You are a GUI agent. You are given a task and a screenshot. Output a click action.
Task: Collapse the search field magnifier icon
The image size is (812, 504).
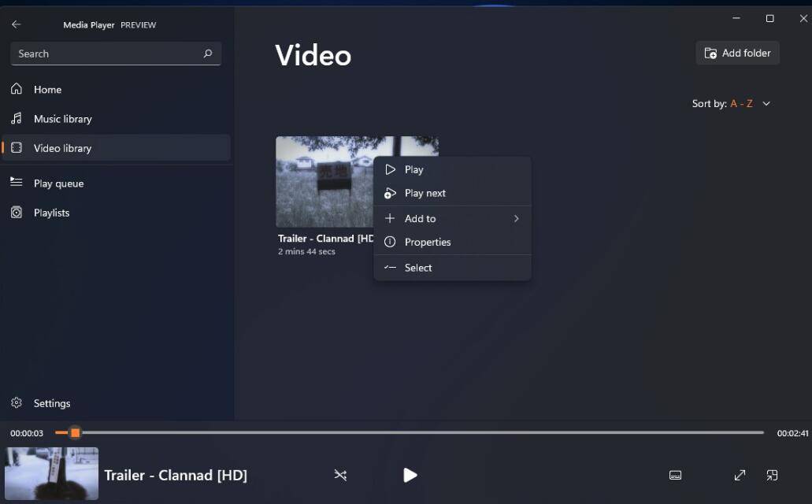(x=207, y=53)
